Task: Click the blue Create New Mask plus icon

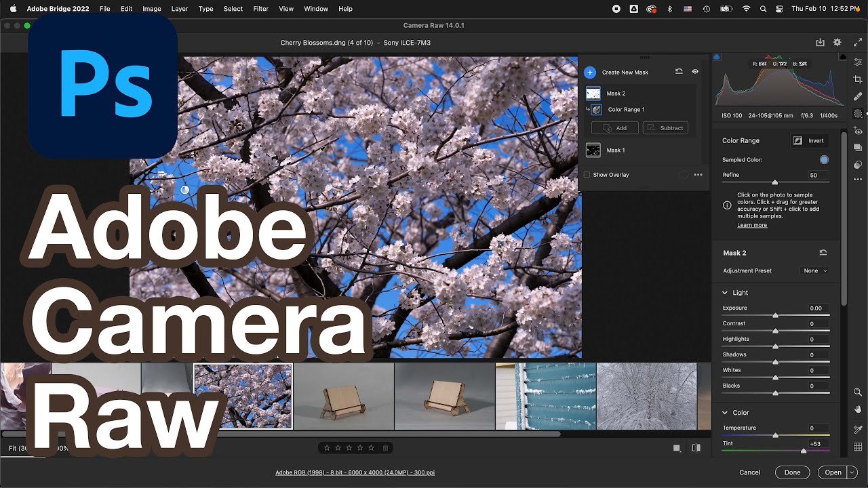Action: [x=590, y=73]
